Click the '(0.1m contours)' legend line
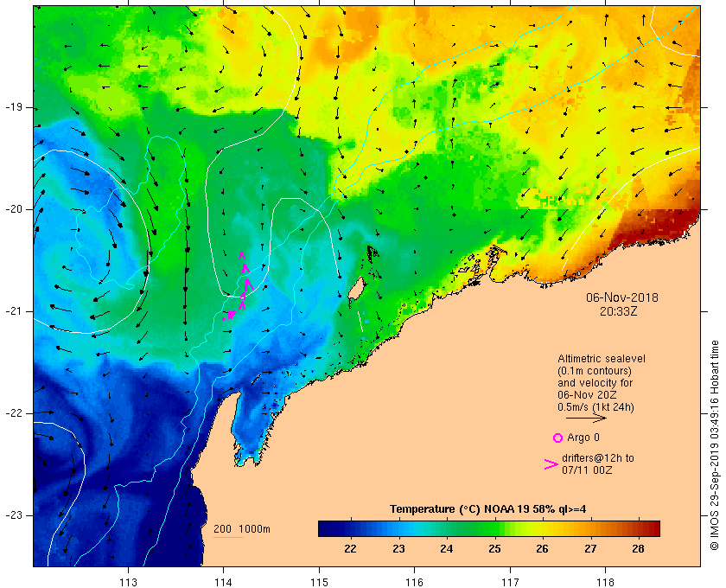This screenshot has height=588, width=726. 595,371
